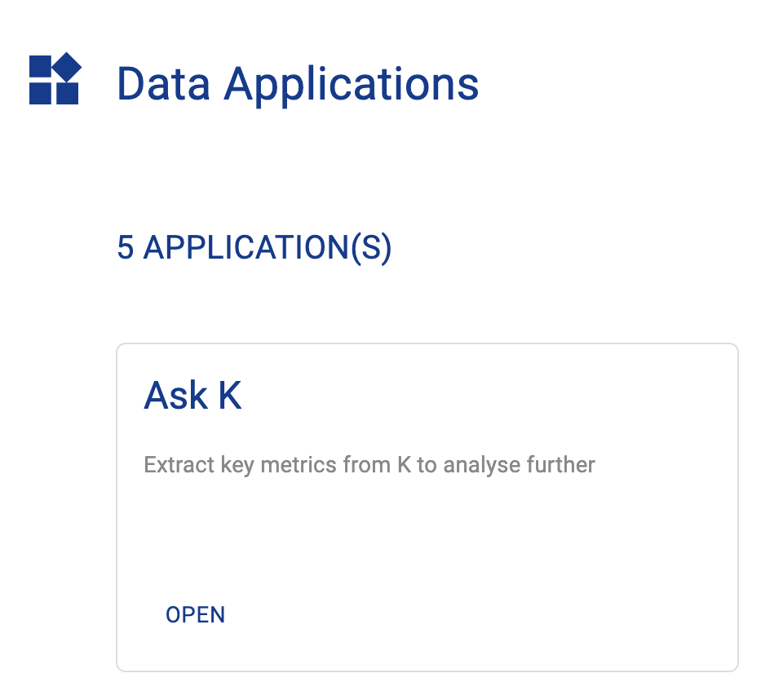This screenshot has height=700, width=770.
Task: Click the bottom-right square of the header icon
Action: [68, 93]
